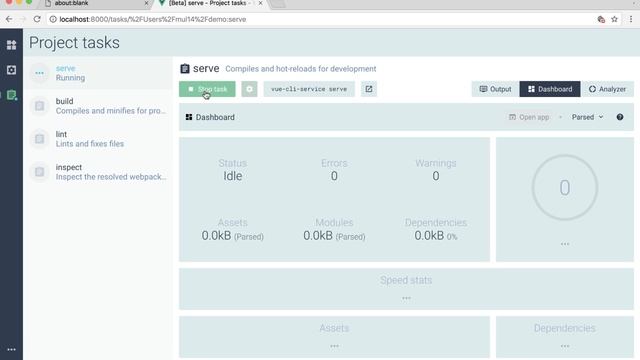The image size is (640, 360).
Task: Click the browser extension icon near star
Action: pos(601,19)
